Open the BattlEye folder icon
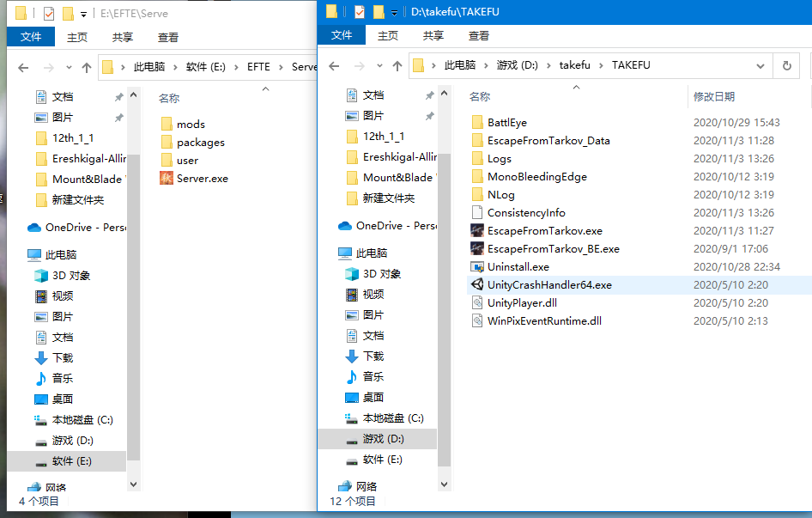 pos(477,122)
